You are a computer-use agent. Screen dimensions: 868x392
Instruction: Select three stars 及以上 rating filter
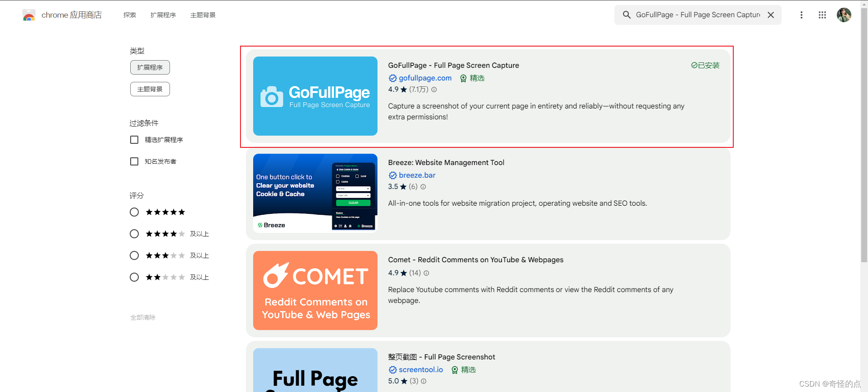click(x=134, y=255)
